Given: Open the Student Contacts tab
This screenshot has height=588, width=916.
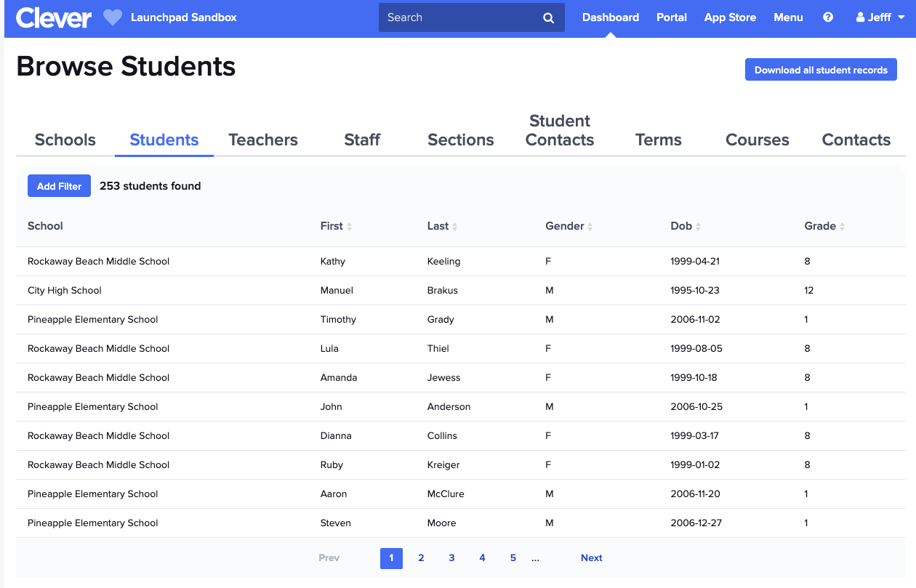Looking at the screenshot, I should click(559, 130).
